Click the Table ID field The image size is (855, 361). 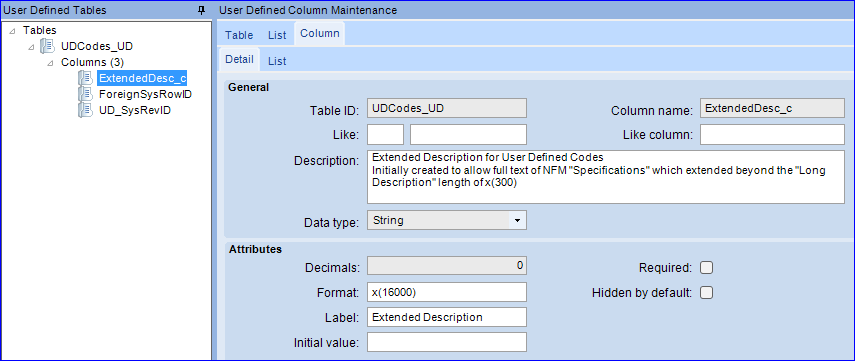(x=447, y=109)
